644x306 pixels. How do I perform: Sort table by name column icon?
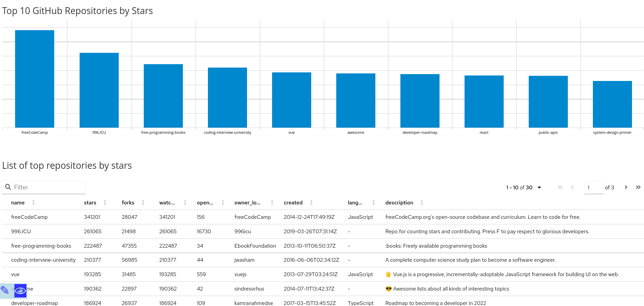pyautogui.click(x=33, y=203)
